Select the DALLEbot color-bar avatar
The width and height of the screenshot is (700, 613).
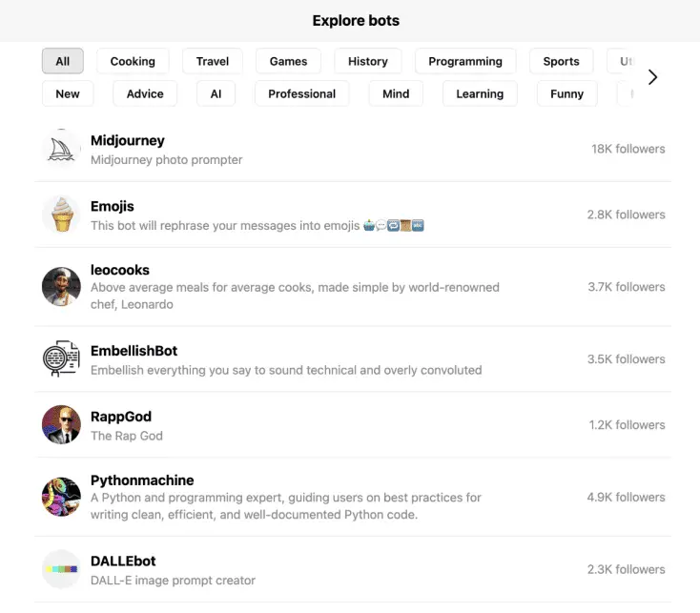[61, 569]
